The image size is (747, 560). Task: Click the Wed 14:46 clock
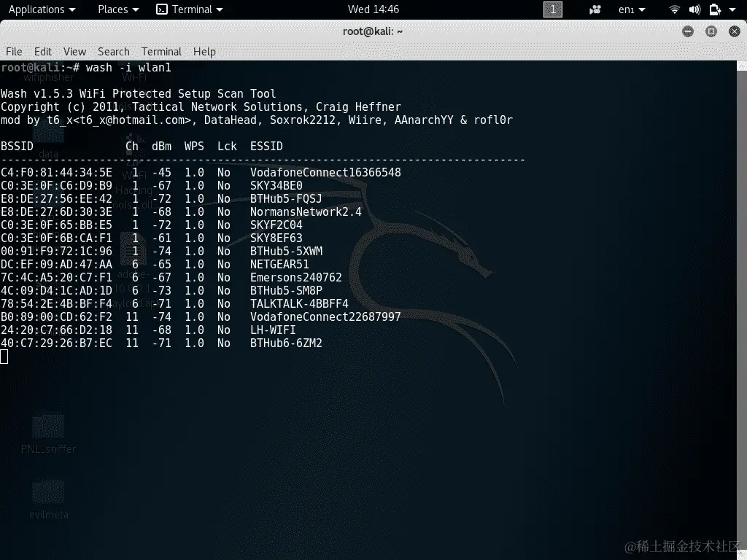point(373,9)
